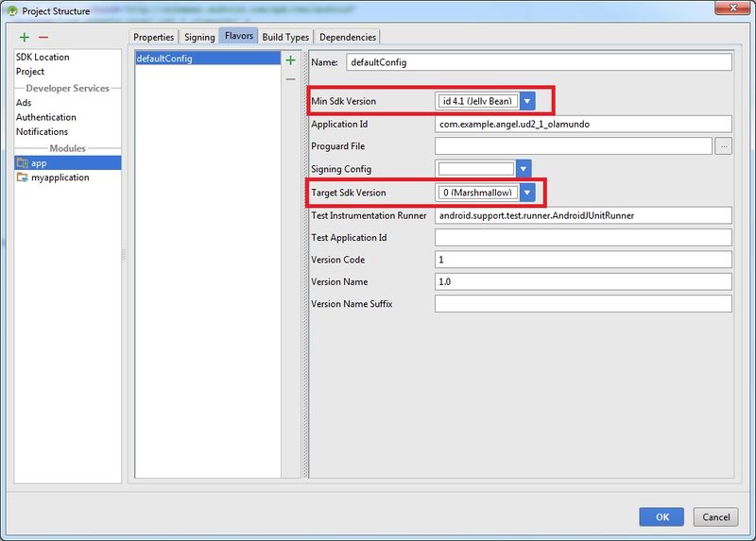Click the app module folder icon
Screen dimensions: 756x541
coord(22,162)
